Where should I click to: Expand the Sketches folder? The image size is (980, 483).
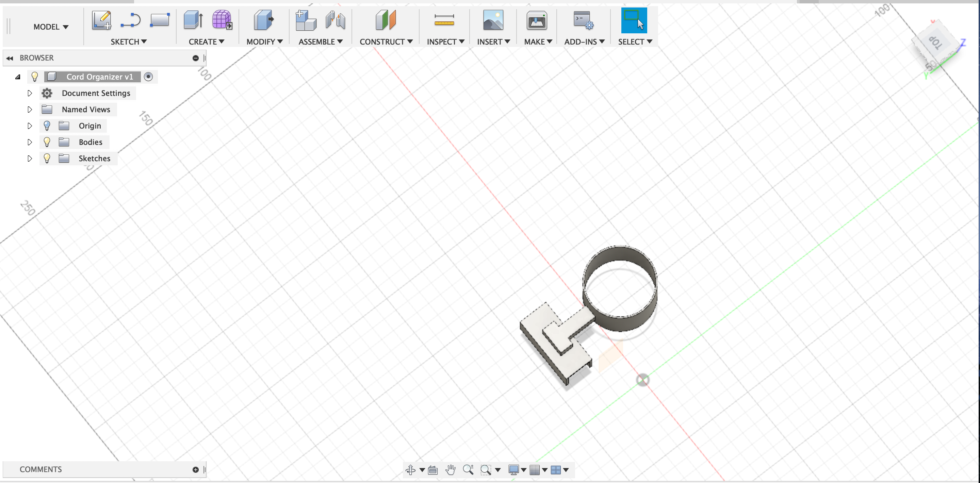[x=30, y=159]
